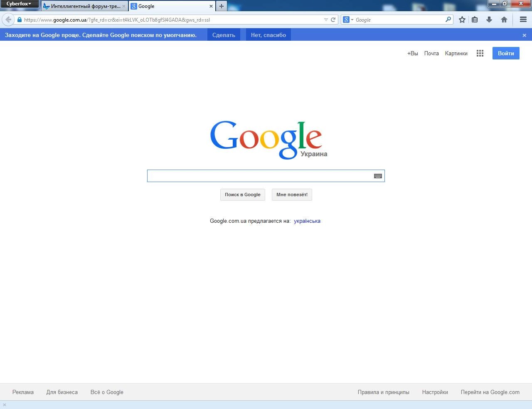Click the magnifier search go icon
Image resolution: width=532 pixels, height=409 pixels.
pos(448,19)
